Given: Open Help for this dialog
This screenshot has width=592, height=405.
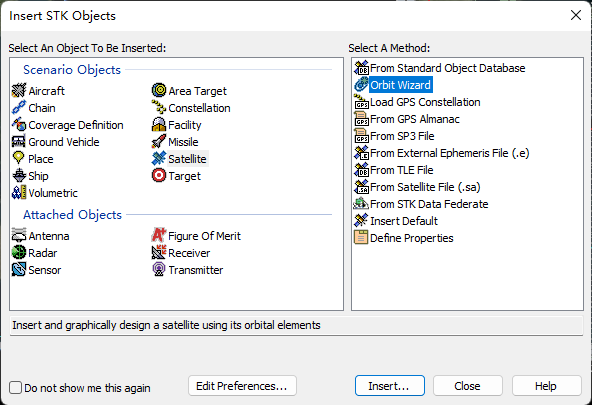Looking at the screenshot, I should point(546,386).
